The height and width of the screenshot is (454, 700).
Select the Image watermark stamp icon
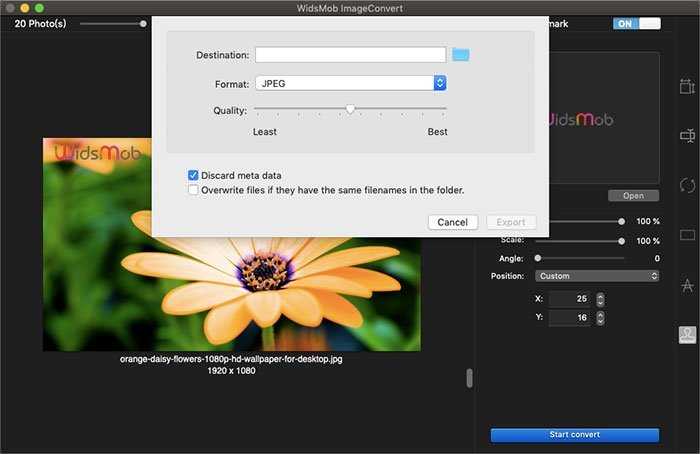[687, 334]
